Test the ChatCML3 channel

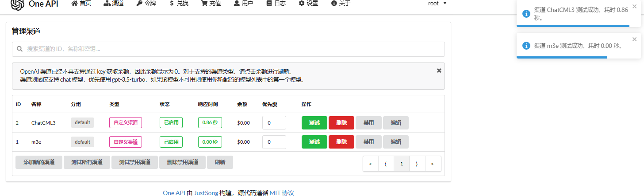pyautogui.click(x=314, y=123)
